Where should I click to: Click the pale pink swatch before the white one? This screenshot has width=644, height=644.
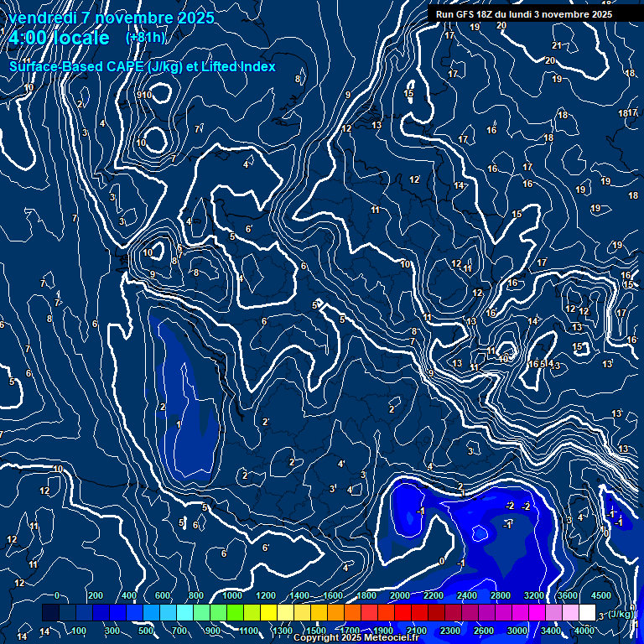pyautogui.click(x=570, y=612)
